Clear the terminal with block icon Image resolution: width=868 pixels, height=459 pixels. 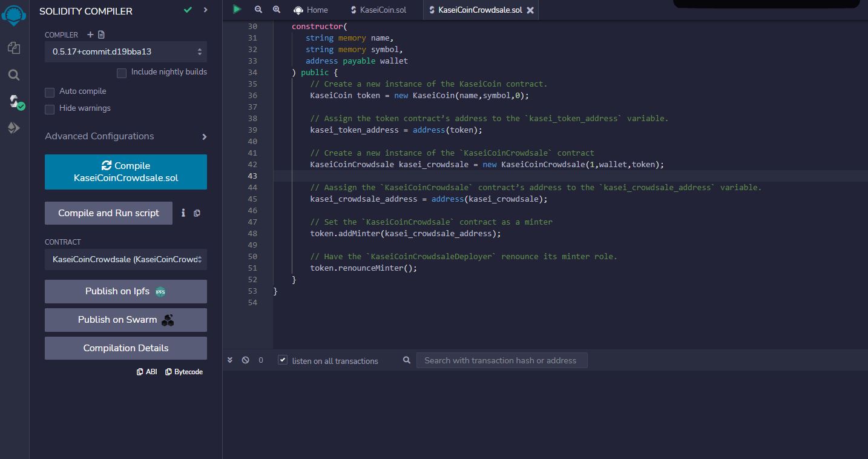pos(246,360)
